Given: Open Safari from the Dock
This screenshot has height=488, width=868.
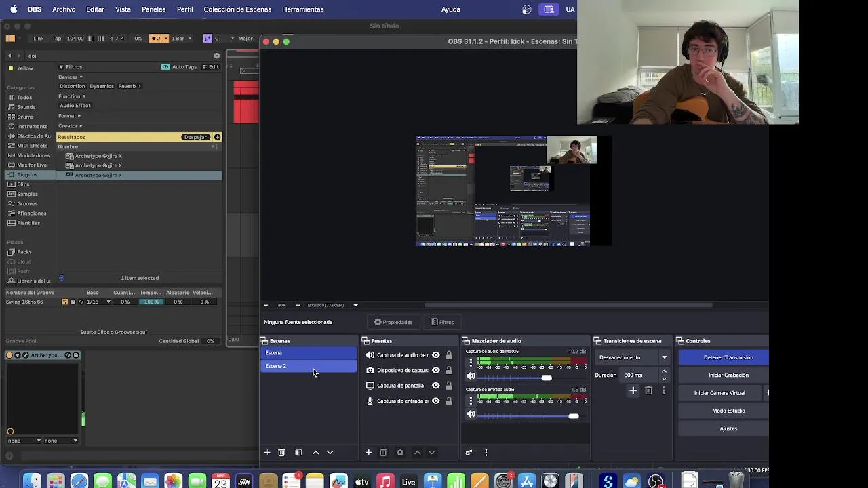Looking at the screenshot, I should pyautogui.click(x=79, y=481).
